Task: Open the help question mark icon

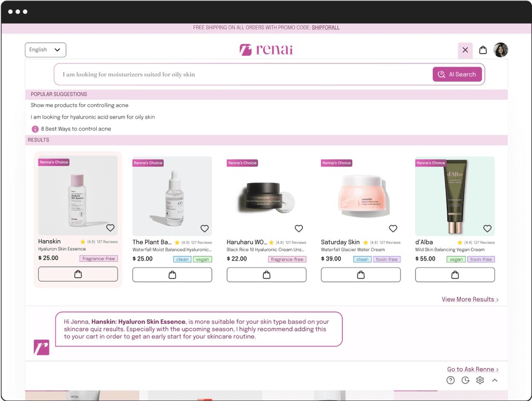Action: tap(450, 380)
